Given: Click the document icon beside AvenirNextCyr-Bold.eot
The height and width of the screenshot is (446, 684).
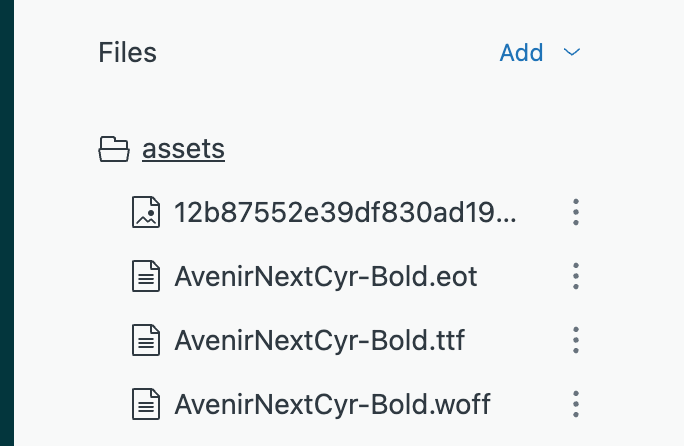Looking at the screenshot, I should [146, 276].
